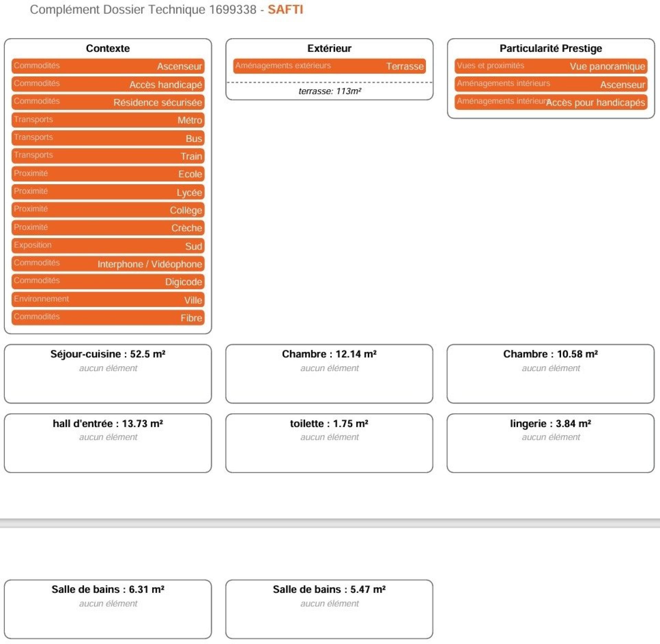Select the Train transport tag
This screenshot has width=660, height=644.
tap(108, 156)
